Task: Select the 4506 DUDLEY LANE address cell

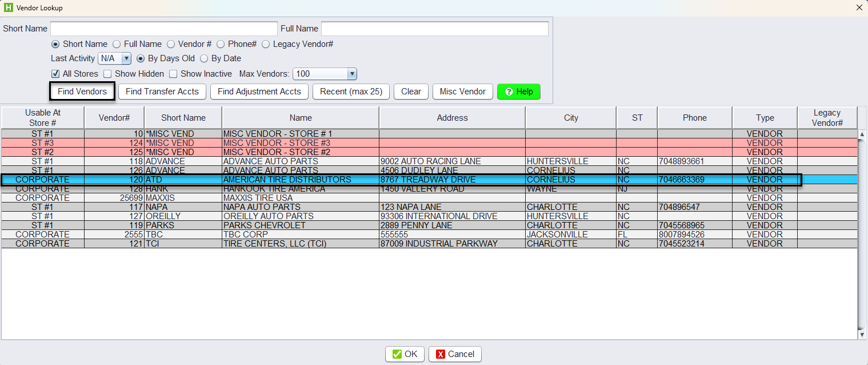Action: (452, 170)
